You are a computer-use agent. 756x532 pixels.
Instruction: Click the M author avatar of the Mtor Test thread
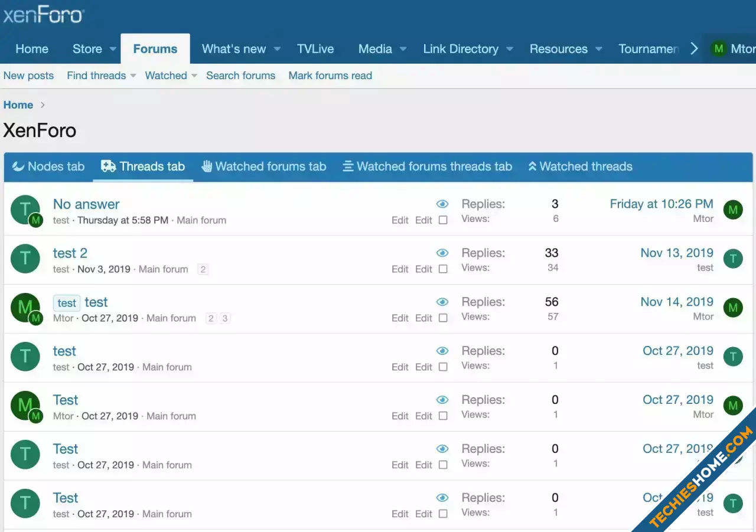(x=25, y=406)
